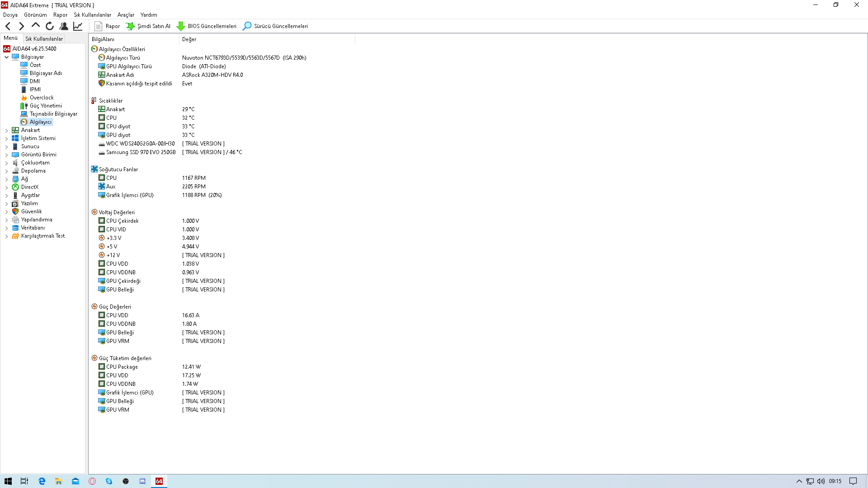Open the Sık Kullanılanlar menu
Image resolution: width=868 pixels, height=488 pixels.
[x=92, y=15]
